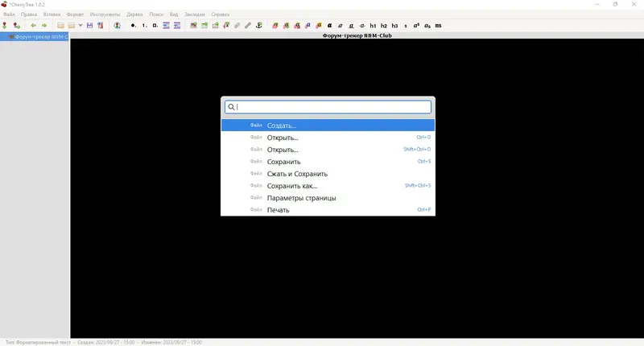Choose 'Открыть...' with Ctrl+O shortcut
The height and width of the screenshot is (346, 644).
pyautogui.click(x=328, y=138)
